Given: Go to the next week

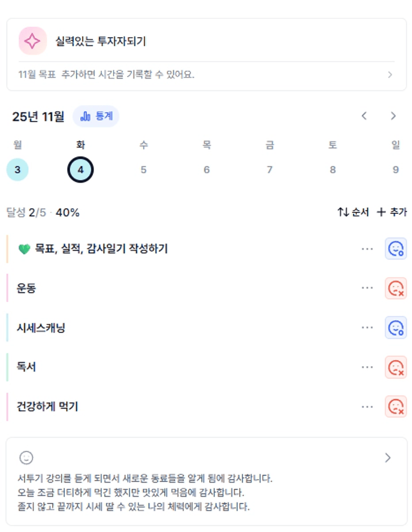Looking at the screenshot, I should pyautogui.click(x=393, y=116).
